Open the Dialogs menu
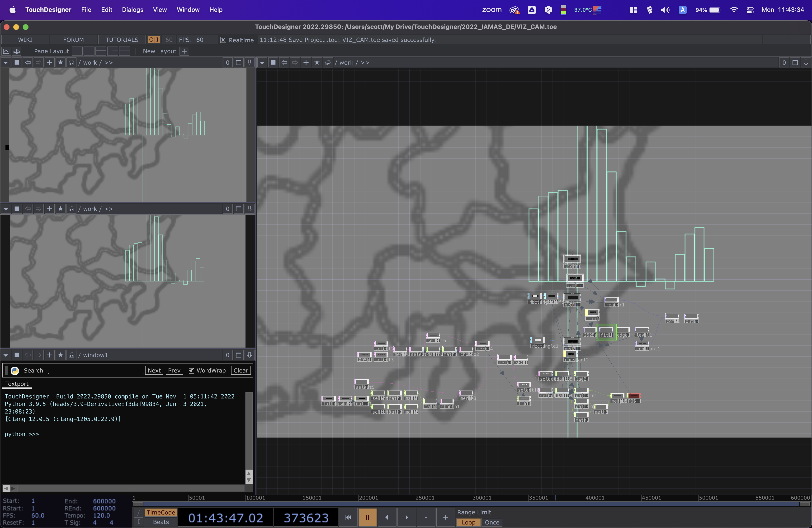The height and width of the screenshot is (528, 812). tap(132, 9)
